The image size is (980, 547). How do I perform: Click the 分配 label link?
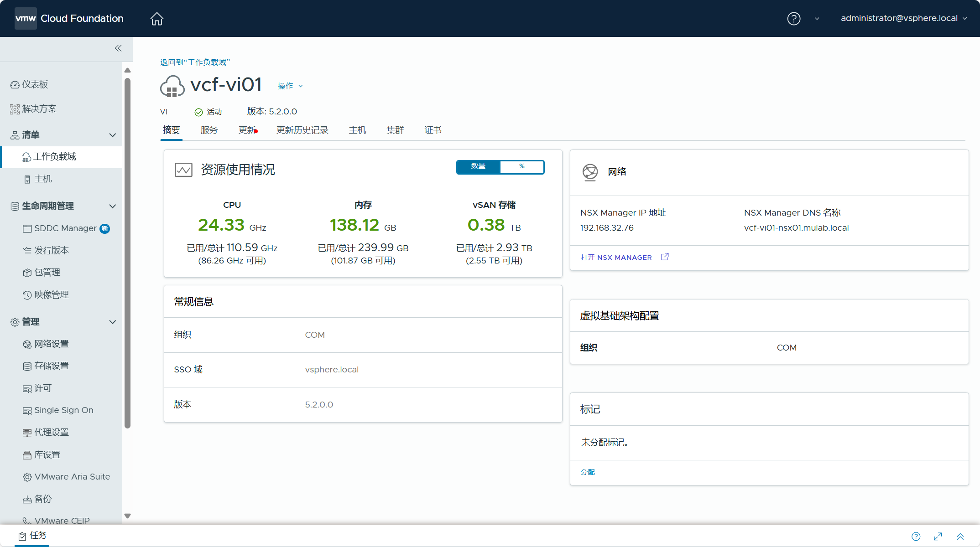point(588,472)
